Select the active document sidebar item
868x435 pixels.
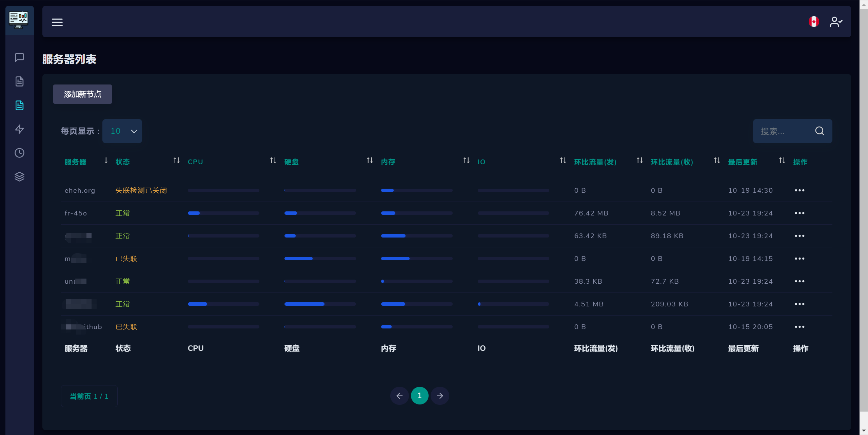19,105
